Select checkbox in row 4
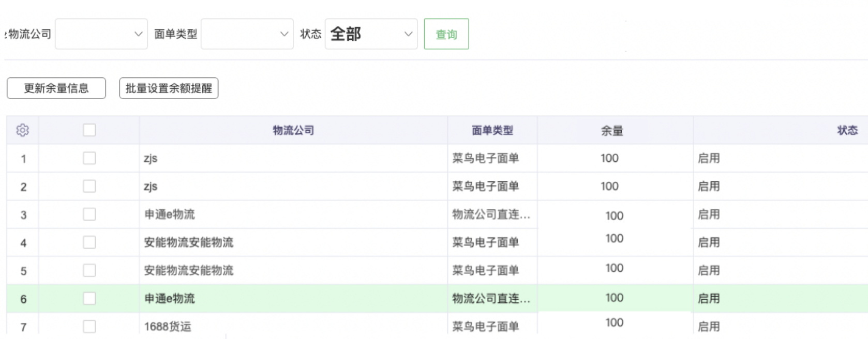Viewport: 868px width, 339px height. (89, 242)
